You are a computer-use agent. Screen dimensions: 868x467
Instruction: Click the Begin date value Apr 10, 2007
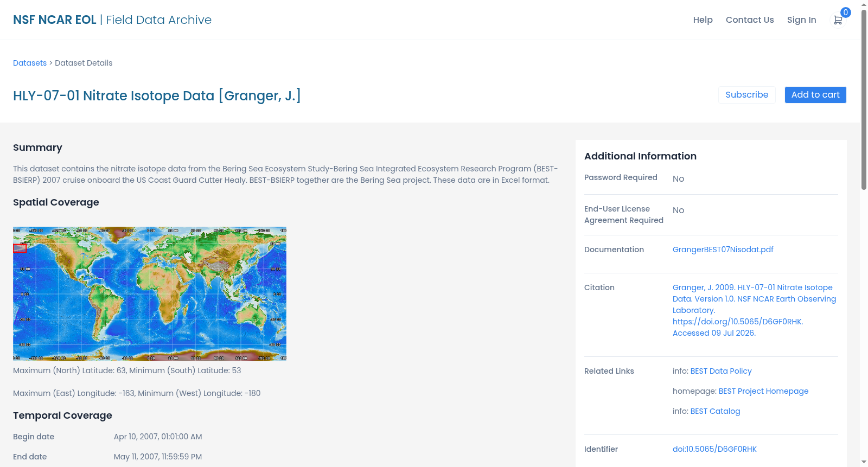(x=158, y=437)
